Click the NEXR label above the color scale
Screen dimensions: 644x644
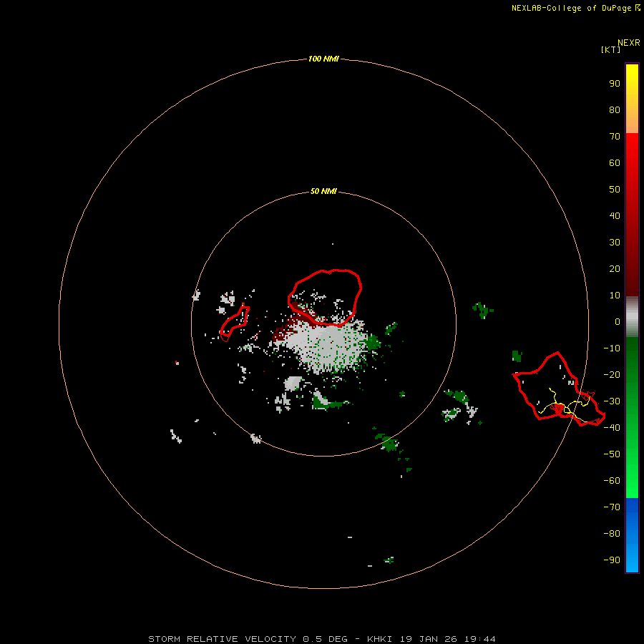[x=628, y=43]
